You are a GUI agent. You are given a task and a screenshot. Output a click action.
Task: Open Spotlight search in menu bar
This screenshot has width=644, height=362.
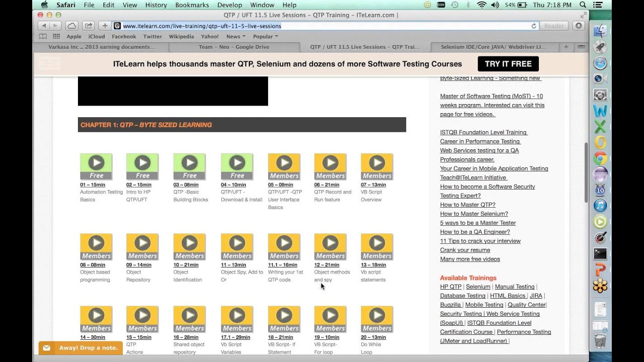point(583,5)
